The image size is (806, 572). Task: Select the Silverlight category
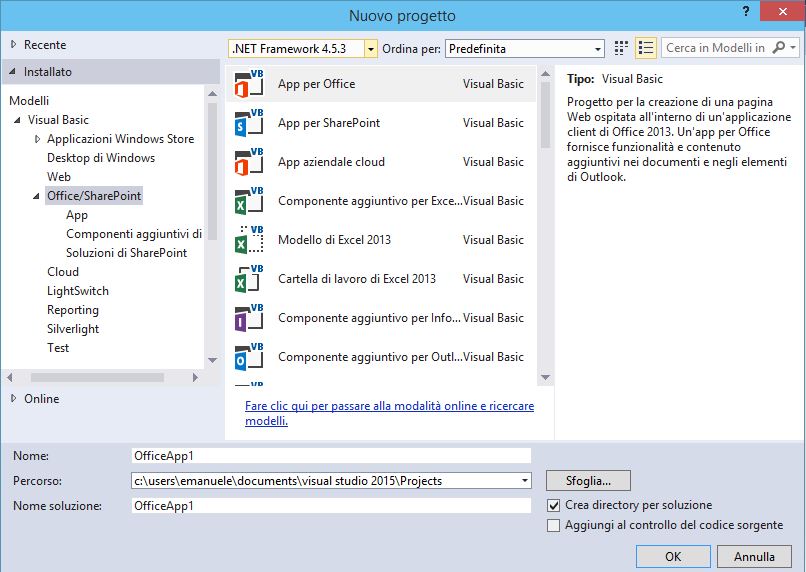[x=72, y=329]
